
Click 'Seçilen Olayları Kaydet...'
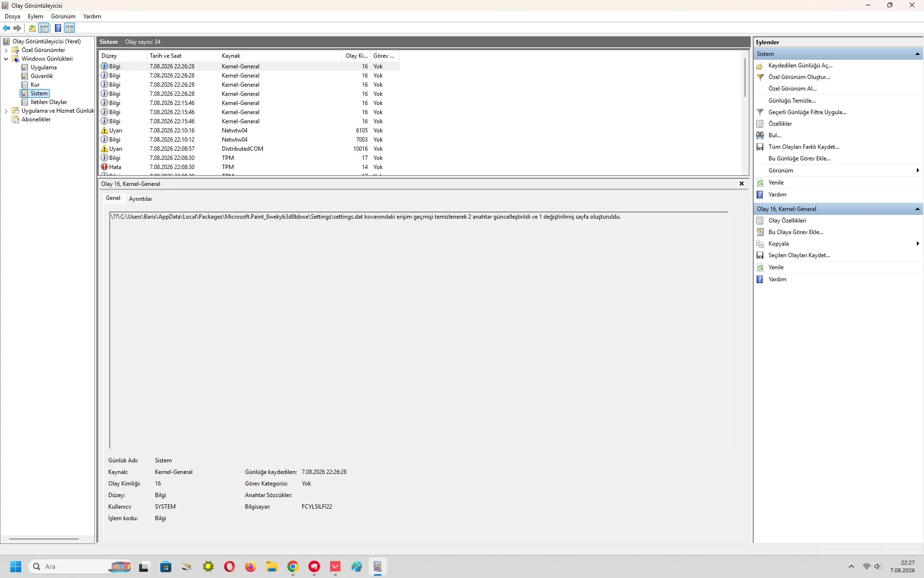[x=799, y=255]
